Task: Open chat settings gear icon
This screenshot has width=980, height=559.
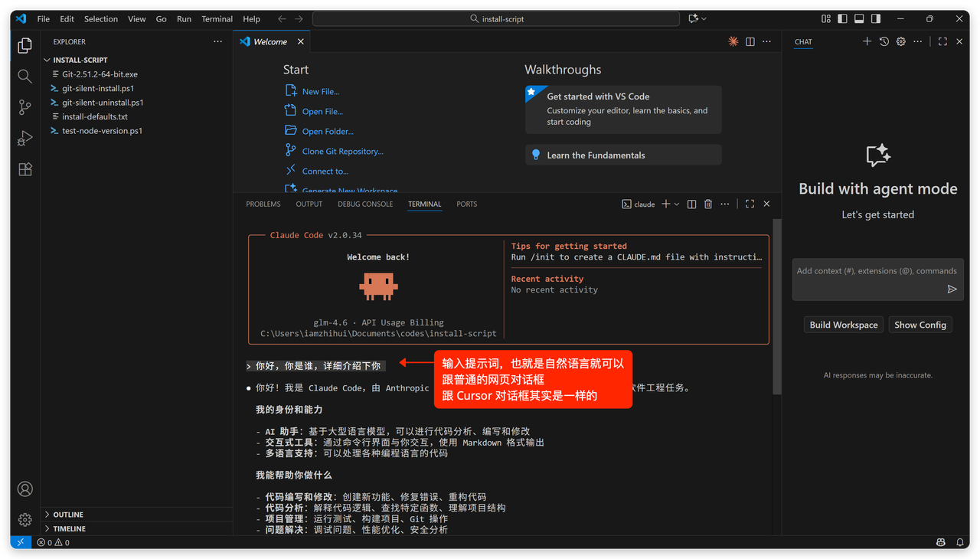Action: click(x=901, y=42)
